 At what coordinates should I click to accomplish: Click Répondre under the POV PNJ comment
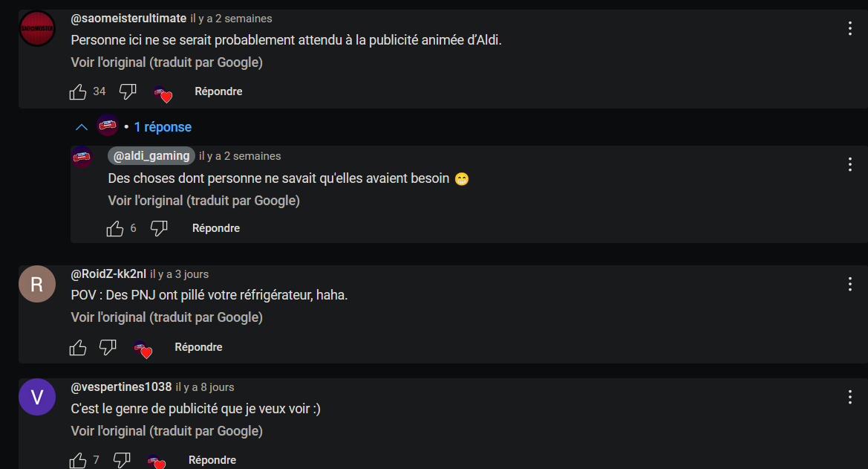[x=199, y=347]
